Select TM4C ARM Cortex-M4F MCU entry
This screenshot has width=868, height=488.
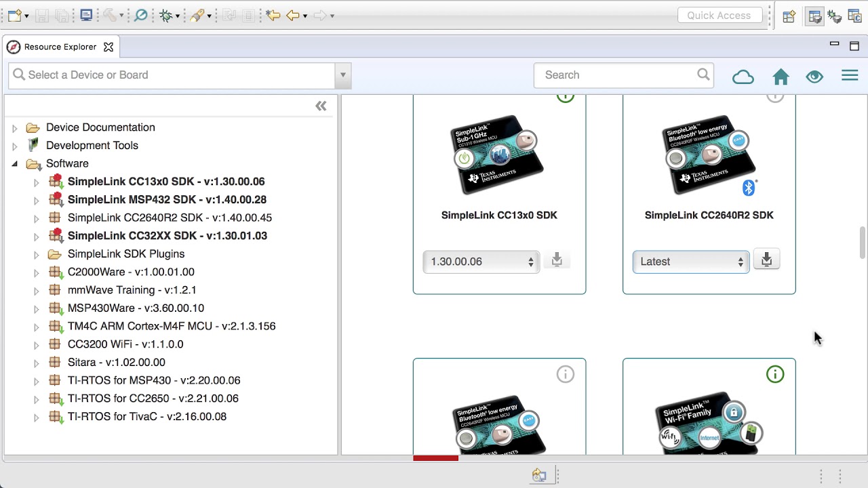(172, 326)
